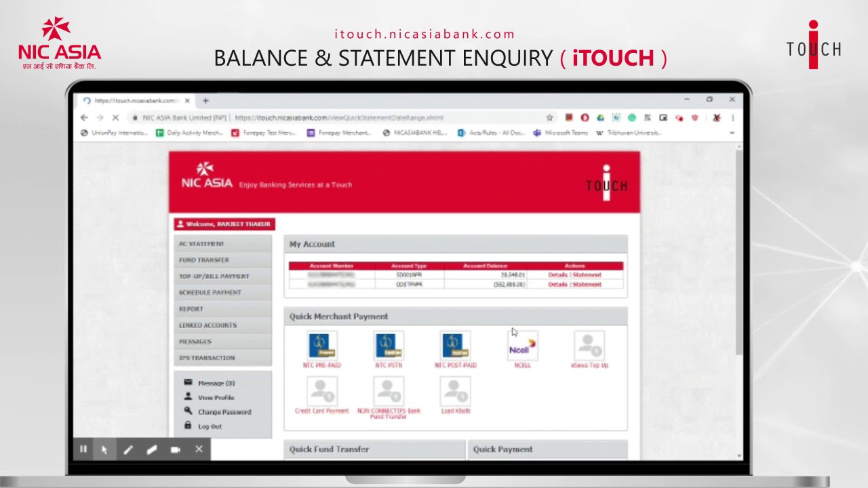Click the browser back arrow
This screenshot has height=488, width=868.
[84, 117]
